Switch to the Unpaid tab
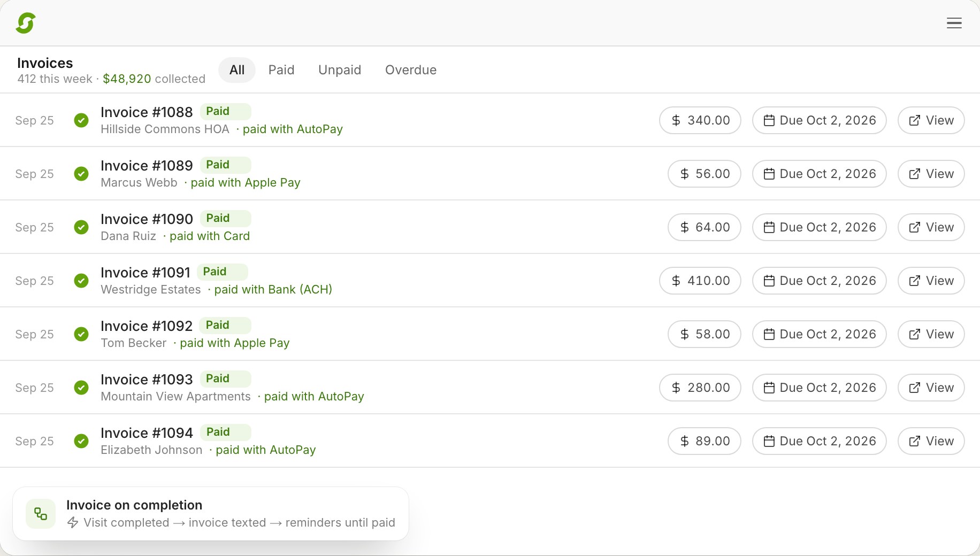980x556 pixels. [x=340, y=70]
